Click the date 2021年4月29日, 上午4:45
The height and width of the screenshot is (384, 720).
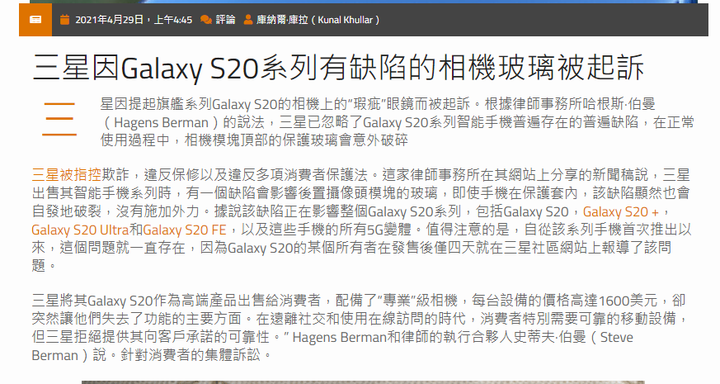(134, 20)
